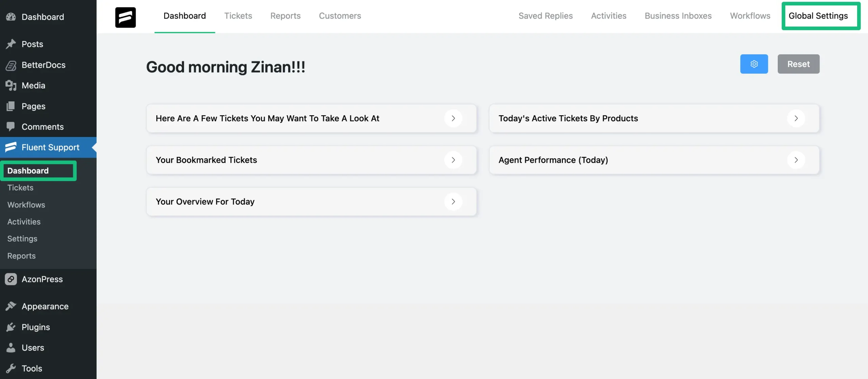Screen dimensions: 868x379
Task: Click the WordPress Dashboard gauge icon
Action: point(11,17)
